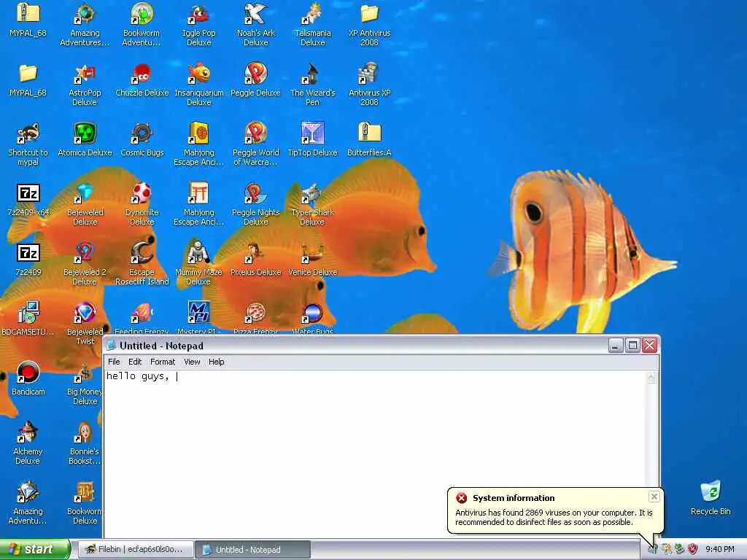Viewport: 747px width, 560px height.
Task: Select the Bonnie's Bookstore desktop icon
Action: (x=85, y=443)
